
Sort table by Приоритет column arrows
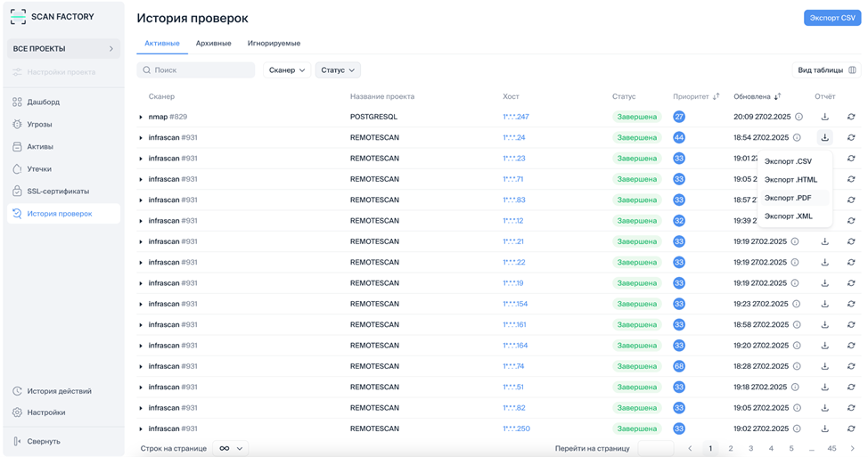(716, 96)
